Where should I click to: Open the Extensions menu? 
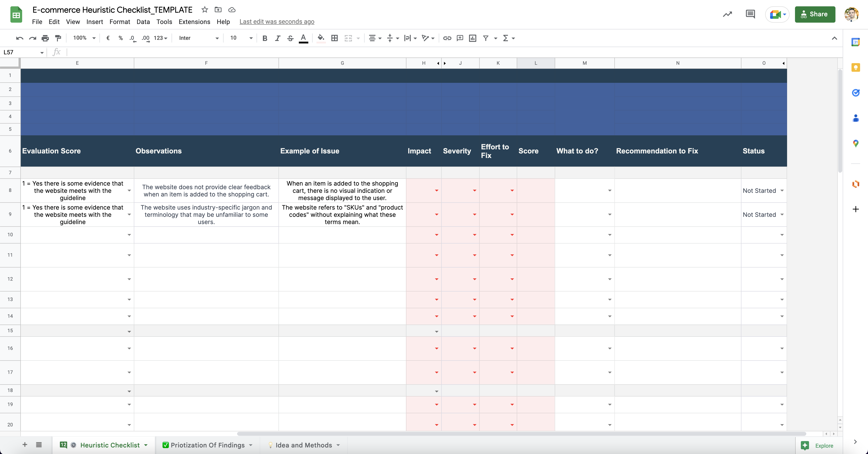pos(194,22)
